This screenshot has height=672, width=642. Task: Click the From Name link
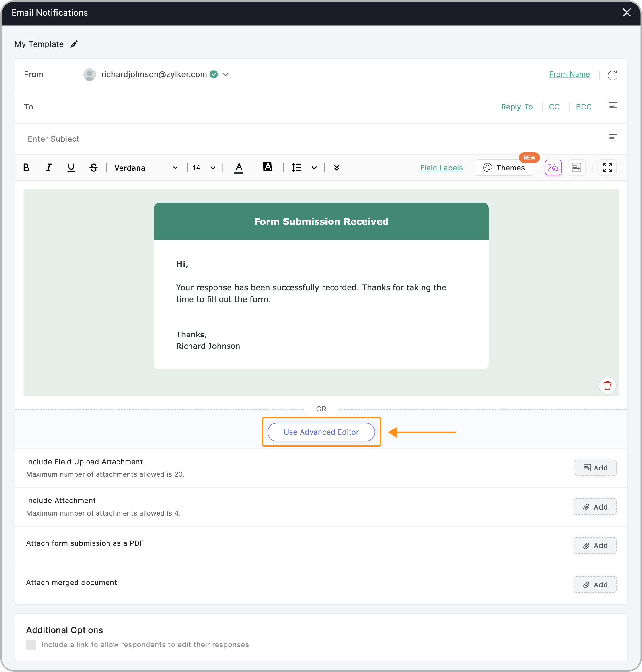pyautogui.click(x=569, y=74)
